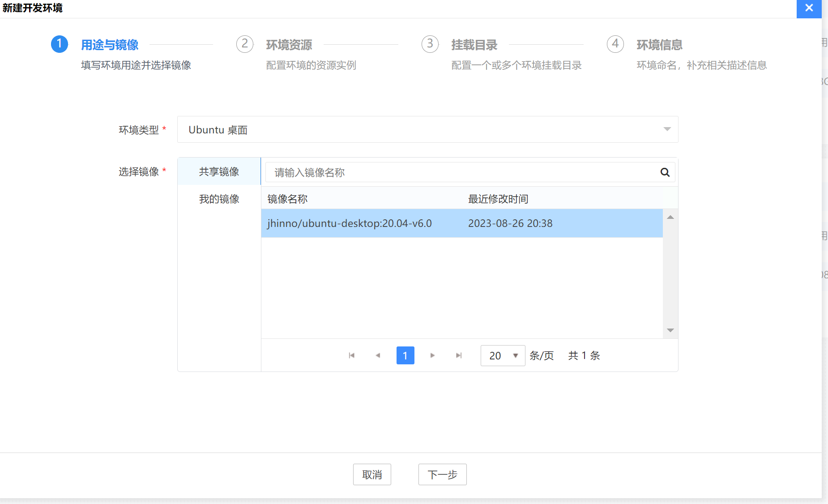Click the step 2 number circle
Image resolution: width=828 pixels, height=504 pixels.
pos(245,44)
